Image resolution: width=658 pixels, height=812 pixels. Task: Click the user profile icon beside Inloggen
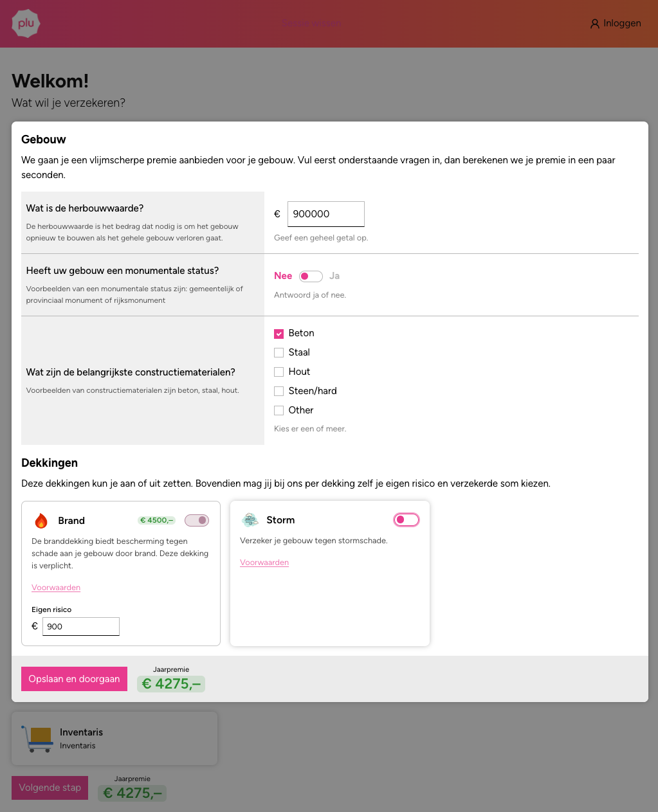coord(595,24)
